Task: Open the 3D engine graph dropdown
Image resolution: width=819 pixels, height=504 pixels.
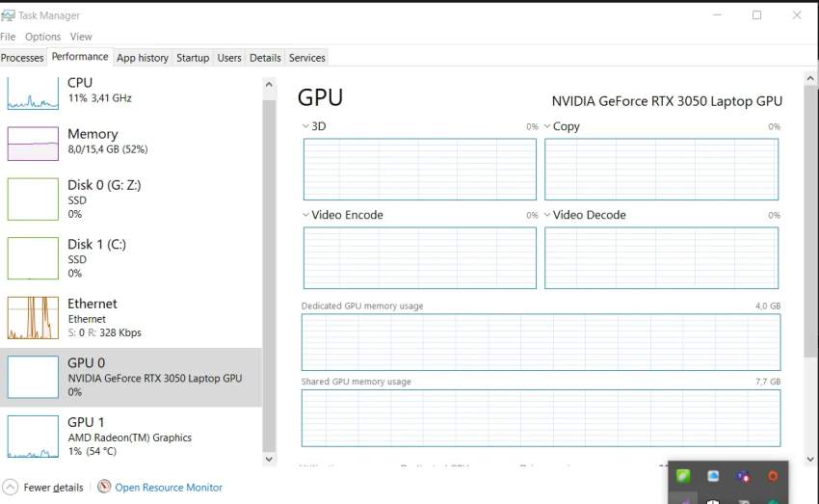Action: pyautogui.click(x=305, y=126)
